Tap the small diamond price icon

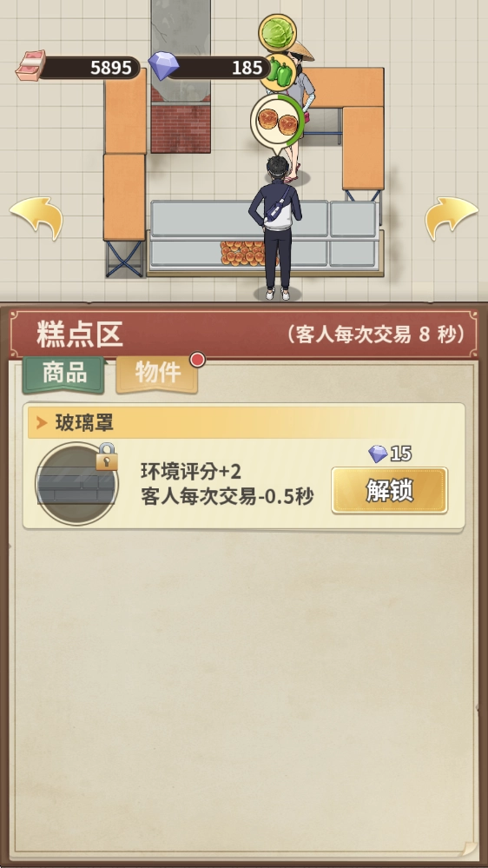[378, 454]
